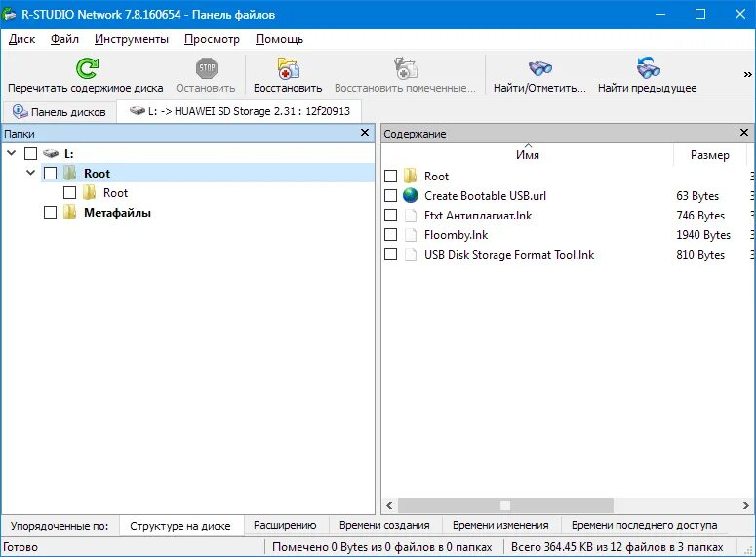This screenshot has height=557, width=756.
Task: Click the green Reread disk contents icon
Action: (x=87, y=68)
